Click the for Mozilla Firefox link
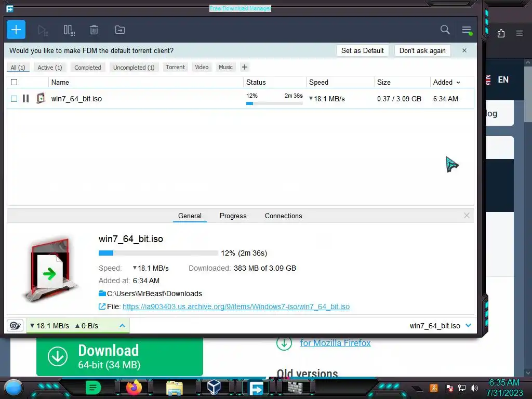The height and width of the screenshot is (399, 532). point(335,343)
